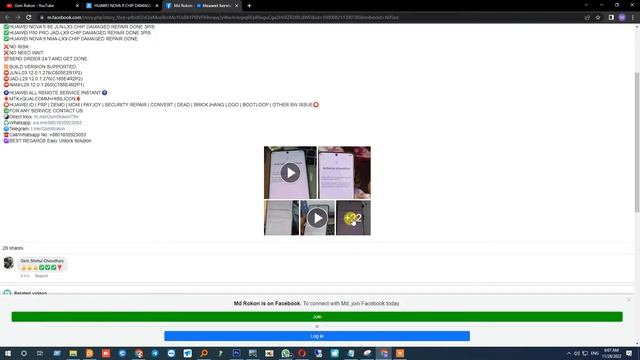Viewport: 640px width, 360px height.
Task: Open the tab search dropdown arrow
Action: 586,5
